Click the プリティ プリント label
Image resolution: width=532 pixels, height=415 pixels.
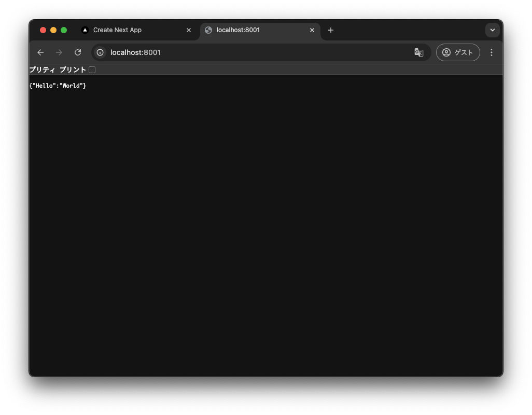click(58, 70)
